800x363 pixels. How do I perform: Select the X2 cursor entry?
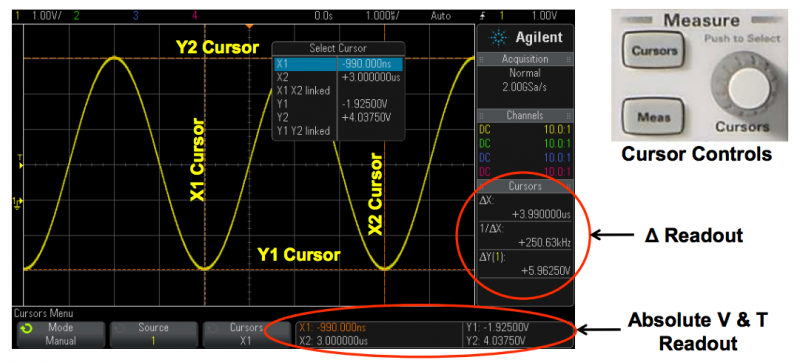338,78
